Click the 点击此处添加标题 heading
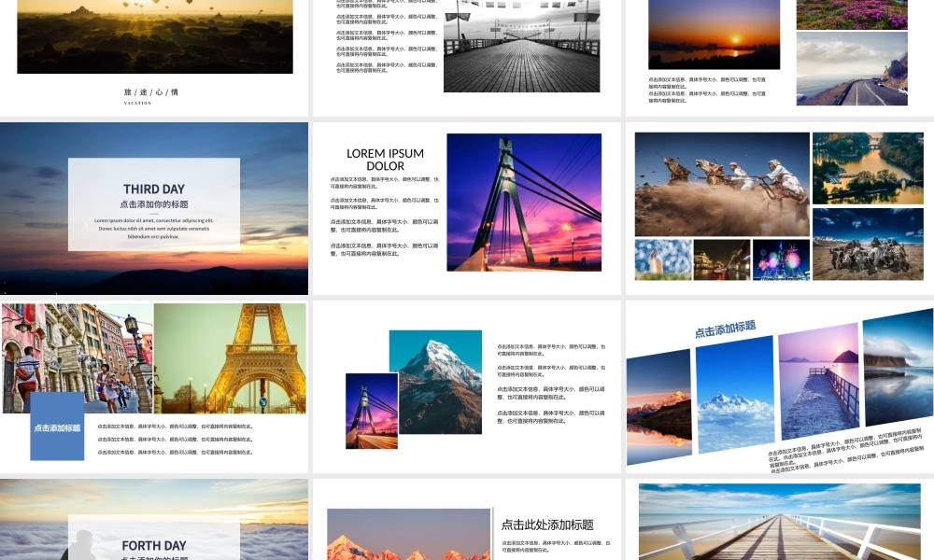Image resolution: width=934 pixels, height=560 pixels. pyautogui.click(x=547, y=525)
